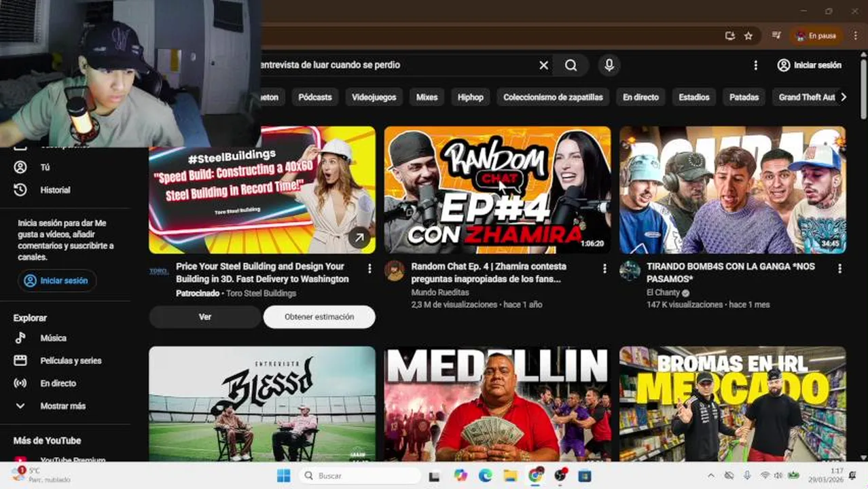Click the magnifier search button
Image resolution: width=868 pixels, height=489 pixels.
click(571, 65)
